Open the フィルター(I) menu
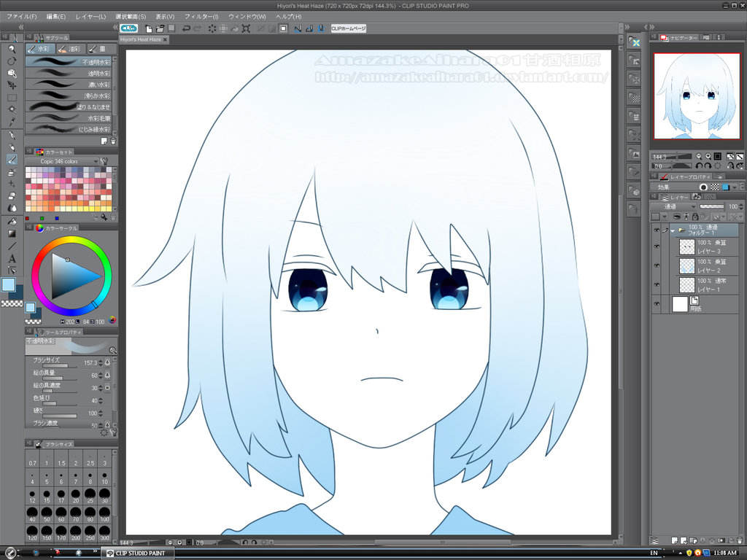Image resolution: width=747 pixels, height=560 pixels. tap(201, 16)
